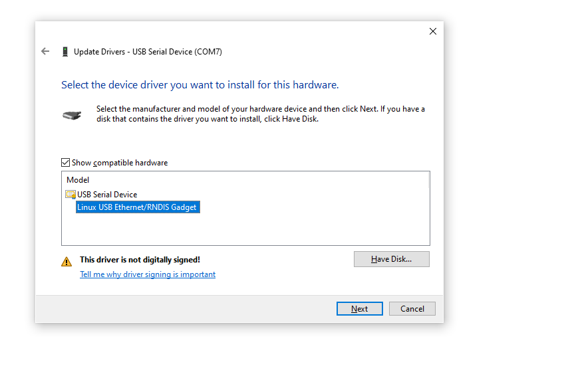
Task: Click the hardware adapter icon near instructions
Action: click(72, 116)
